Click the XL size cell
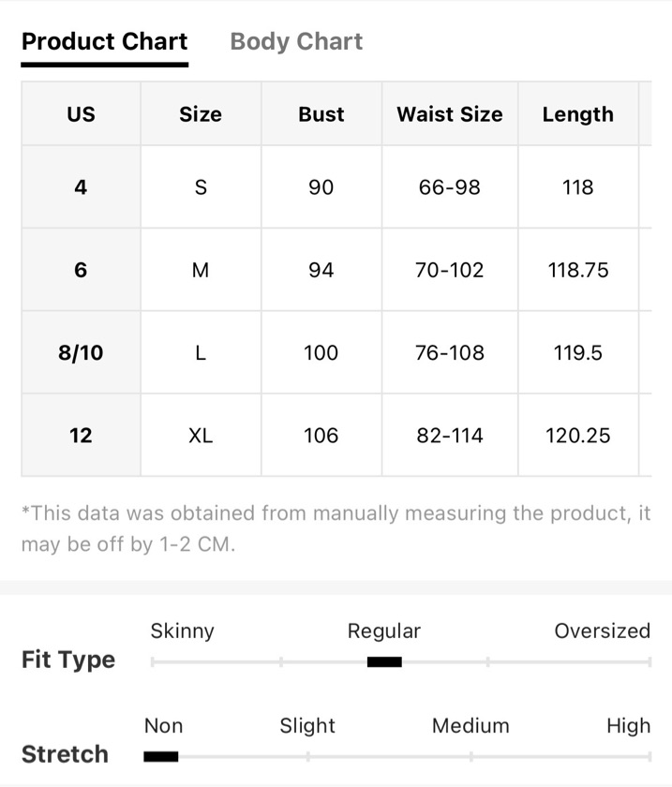672x787 pixels. click(x=201, y=435)
